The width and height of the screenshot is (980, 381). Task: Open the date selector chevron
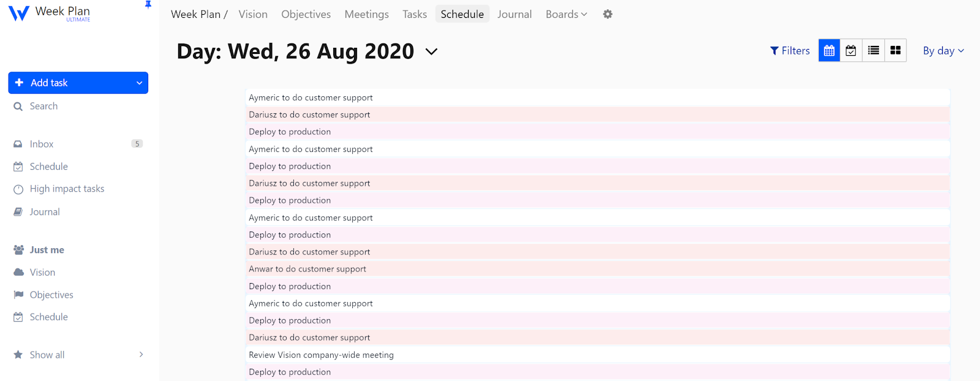[431, 52]
